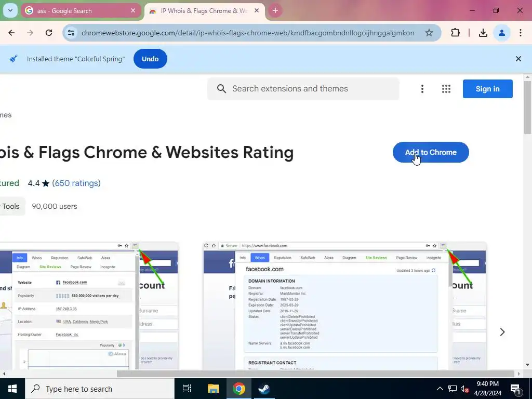Open the notification center icon
Viewport: 532px width, 399px height.
pos(515,389)
